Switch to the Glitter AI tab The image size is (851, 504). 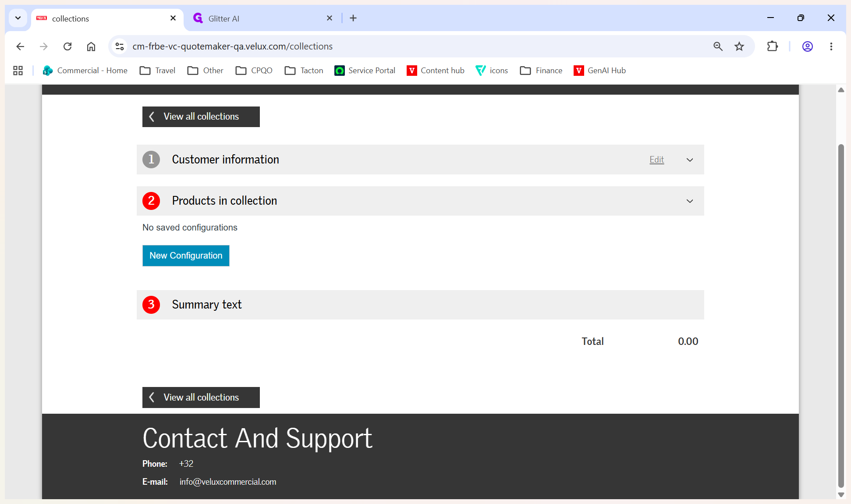click(x=262, y=18)
